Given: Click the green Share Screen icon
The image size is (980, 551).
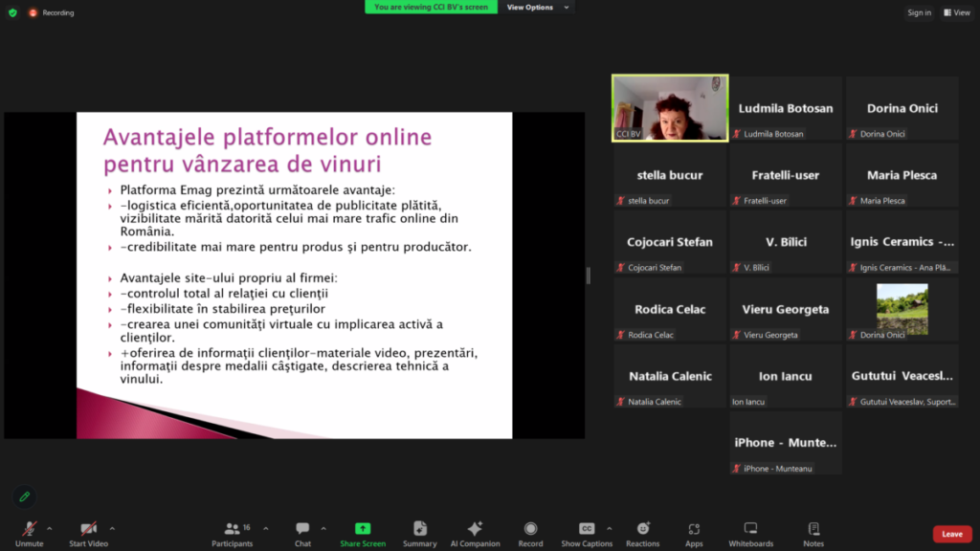Looking at the screenshot, I should (x=363, y=528).
